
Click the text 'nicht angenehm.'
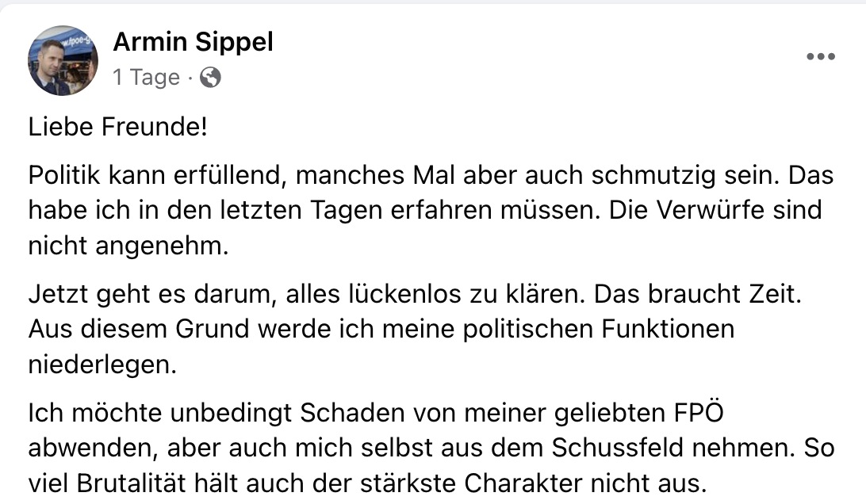click(128, 246)
